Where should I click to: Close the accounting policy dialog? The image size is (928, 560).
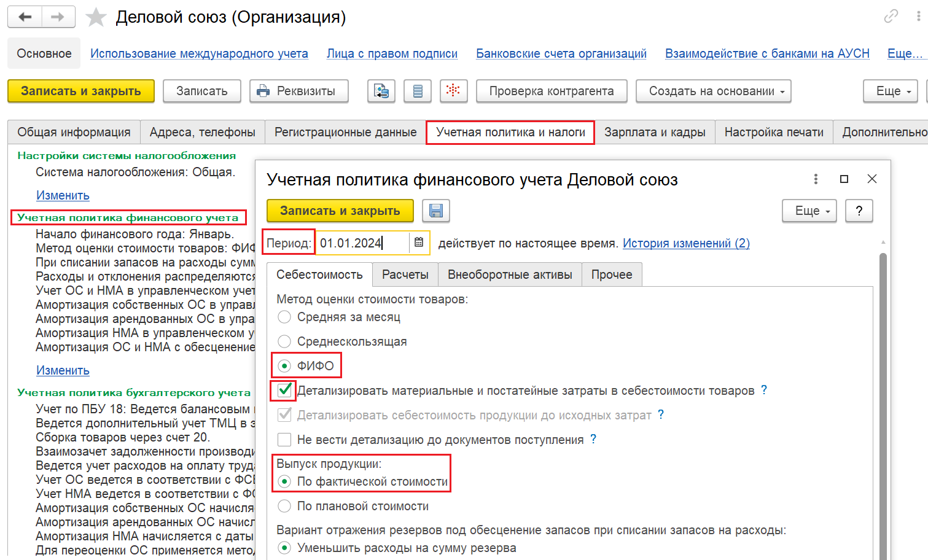872,179
